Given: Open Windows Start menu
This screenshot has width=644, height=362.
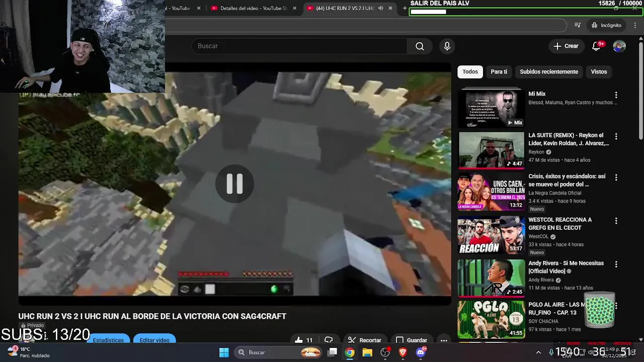Looking at the screenshot, I should (x=224, y=352).
